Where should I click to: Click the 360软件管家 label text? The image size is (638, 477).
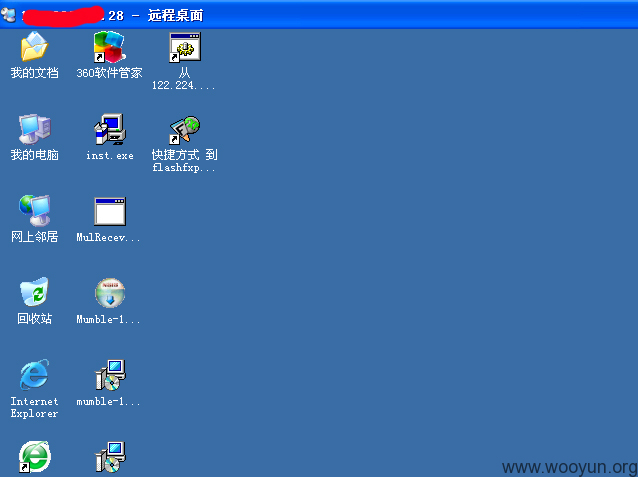pos(109,73)
